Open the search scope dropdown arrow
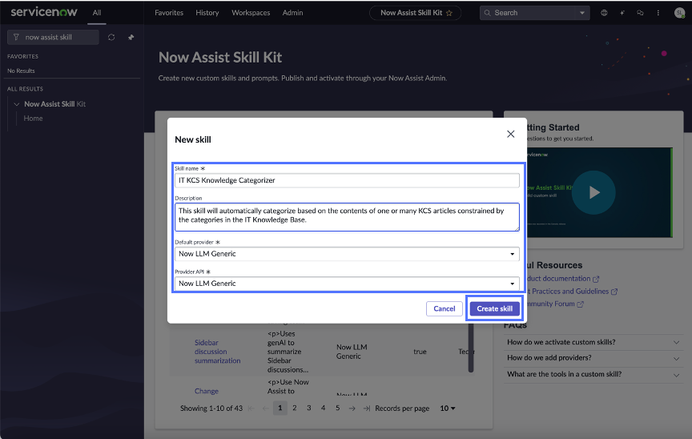The width and height of the screenshot is (692, 439). pyautogui.click(x=582, y=13)
